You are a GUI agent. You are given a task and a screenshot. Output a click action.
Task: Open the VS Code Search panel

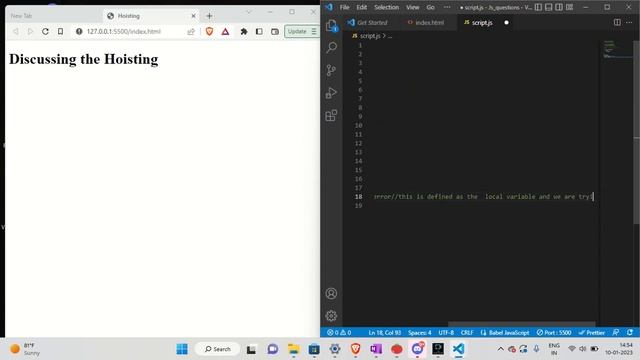[331, 47]
